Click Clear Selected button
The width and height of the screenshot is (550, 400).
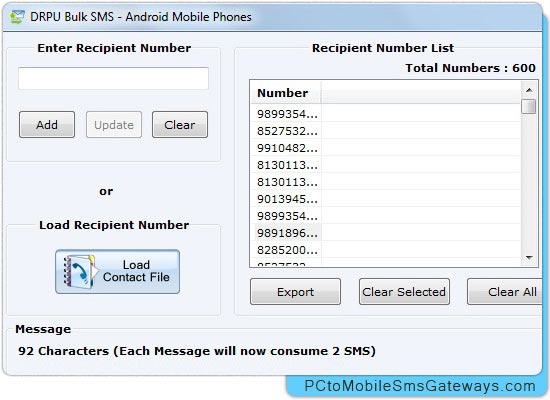404,292
